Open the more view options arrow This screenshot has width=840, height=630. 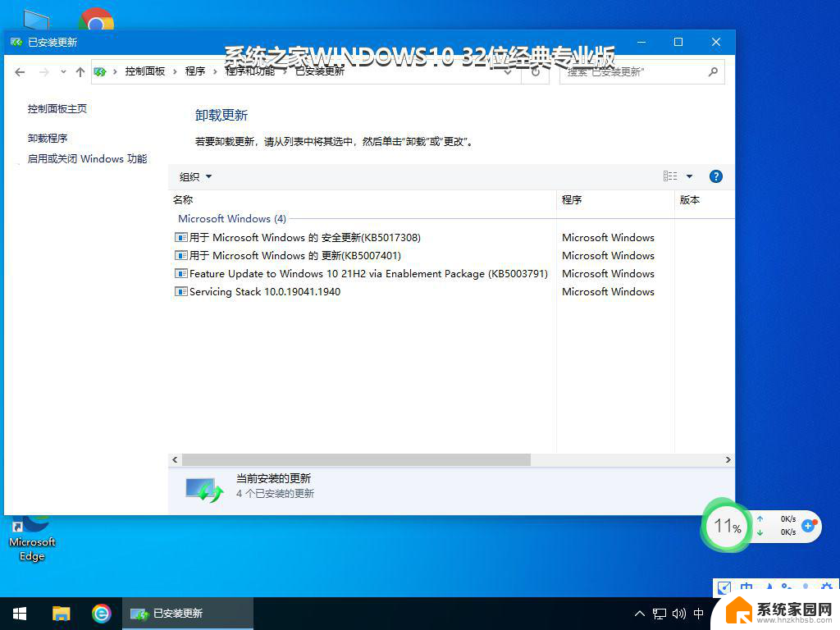(x=689, y=176)
